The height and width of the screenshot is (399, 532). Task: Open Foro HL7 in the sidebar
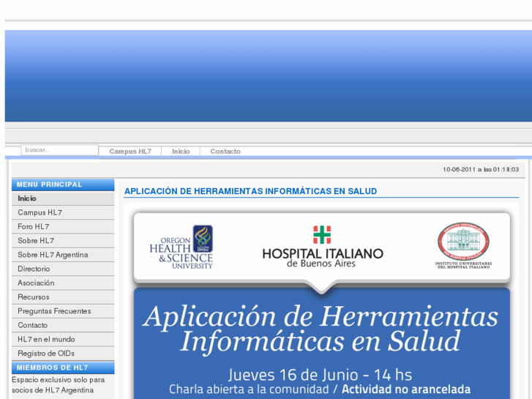63,226
